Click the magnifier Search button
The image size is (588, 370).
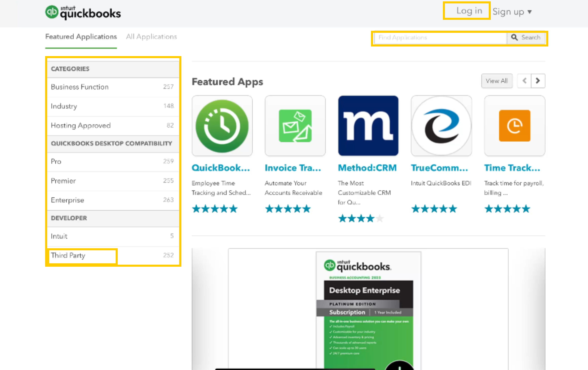(526, 38)
